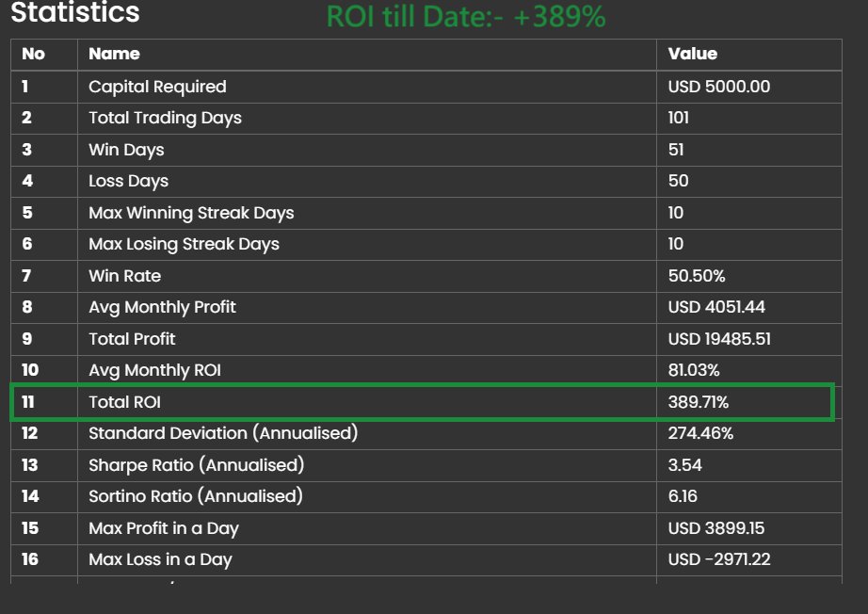
Task: Click the value '101'
Action: 678,118
